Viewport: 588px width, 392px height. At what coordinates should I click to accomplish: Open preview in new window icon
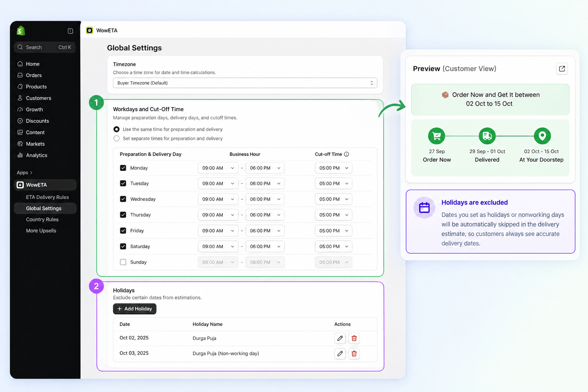(562, 69)
